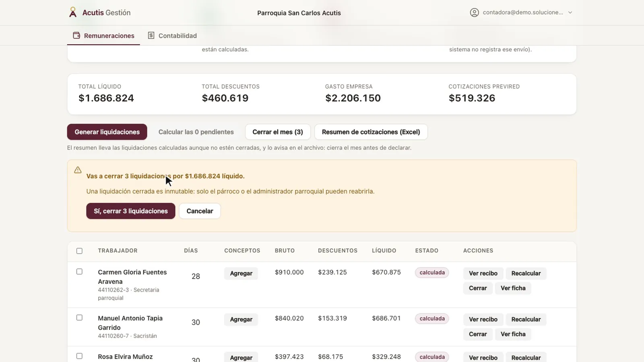Screen dimensions: 644x362
Task: Click Cancelar in the warning banner
Action: (200, 211)
